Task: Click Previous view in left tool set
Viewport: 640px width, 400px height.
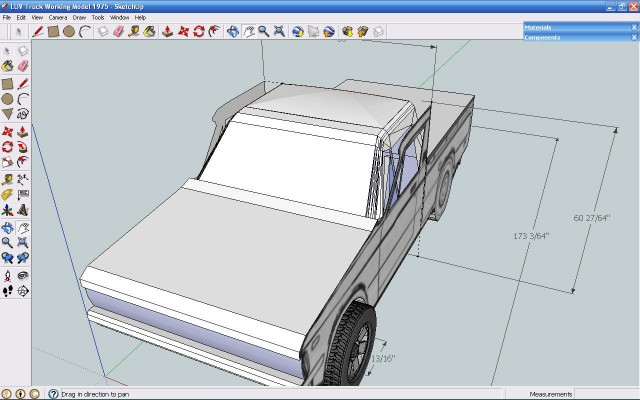Action: click(7, 258)
